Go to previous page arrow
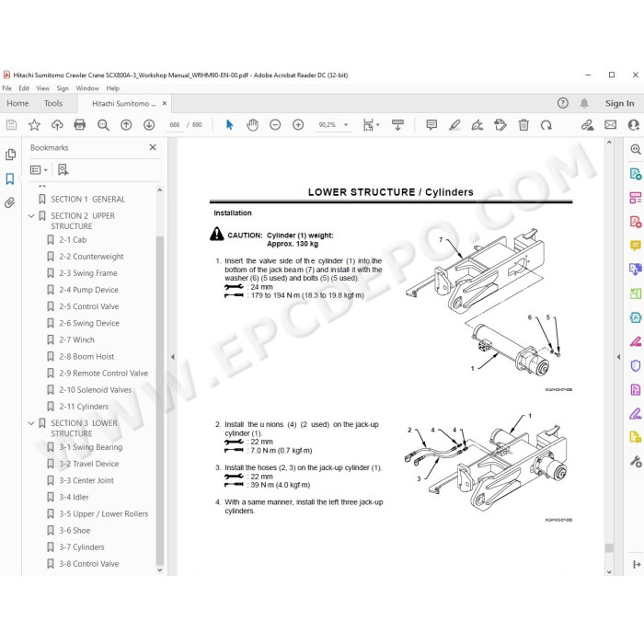 click(x=126, y=124)
